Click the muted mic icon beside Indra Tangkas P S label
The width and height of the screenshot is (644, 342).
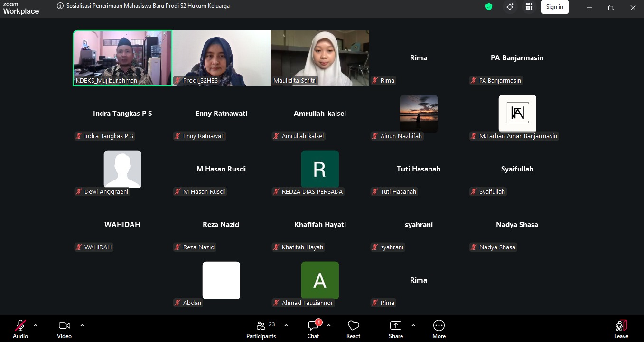[x=79, y=136]
